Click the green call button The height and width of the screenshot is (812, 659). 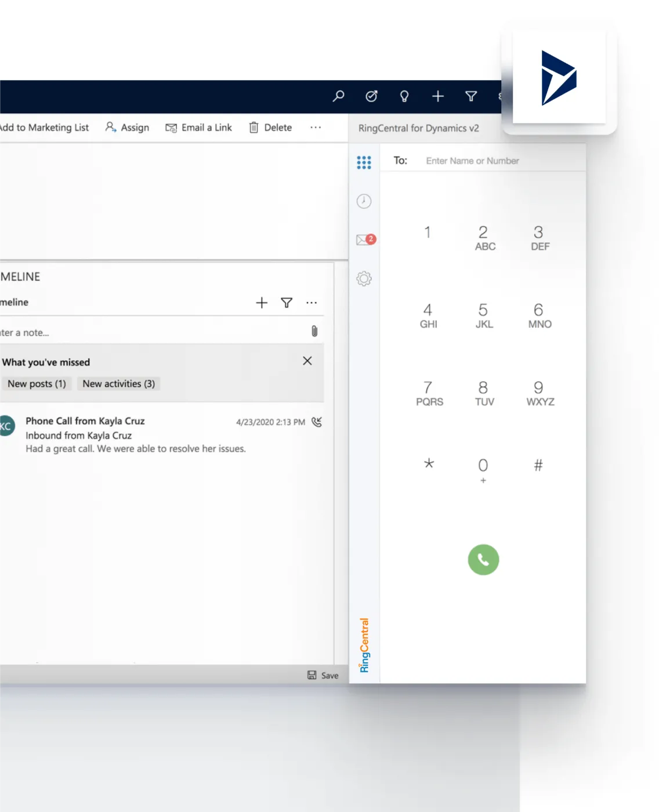click(483, 560)
